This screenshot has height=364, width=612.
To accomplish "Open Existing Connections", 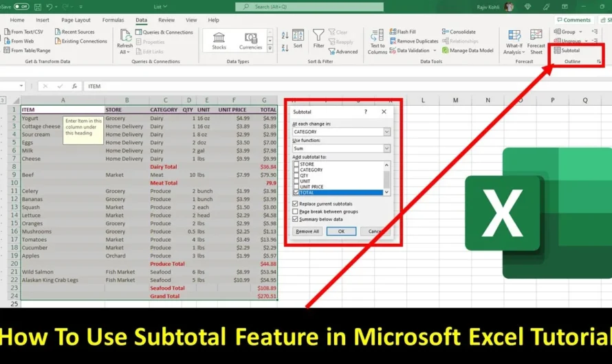I will coord(80,41).
